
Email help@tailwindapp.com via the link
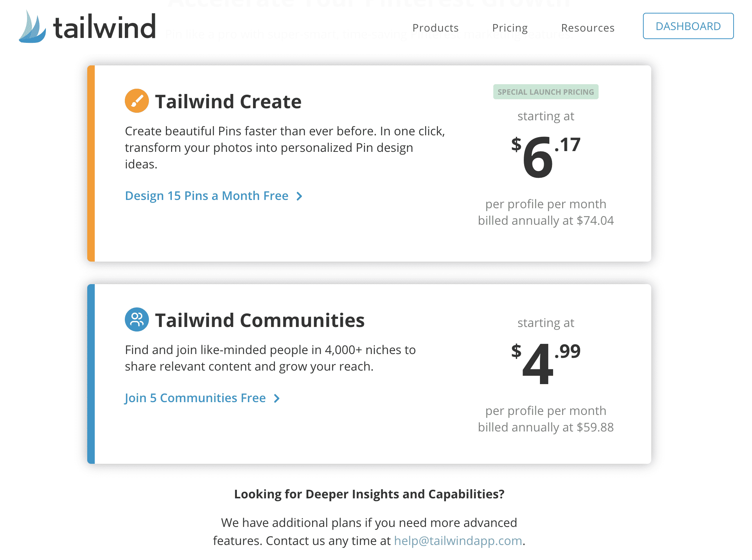(x=458, y=540)
